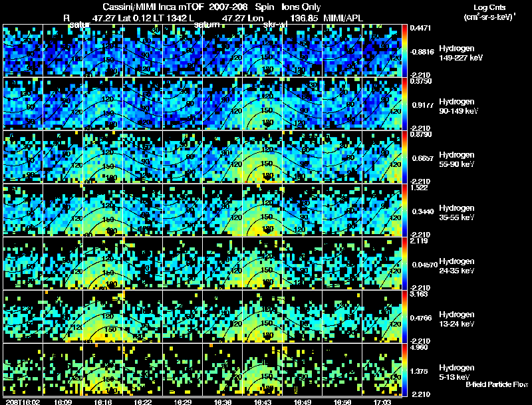This screenshot has width=532, height=405.
Task: Click the '16:22' time axis label
Action: pyautogui.click(x=143, y=402)
